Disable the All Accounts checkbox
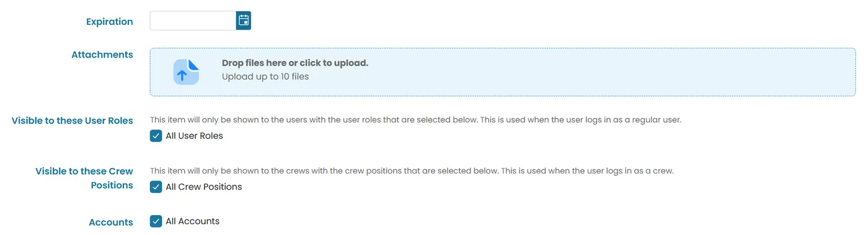 click(x=156, y=221)
